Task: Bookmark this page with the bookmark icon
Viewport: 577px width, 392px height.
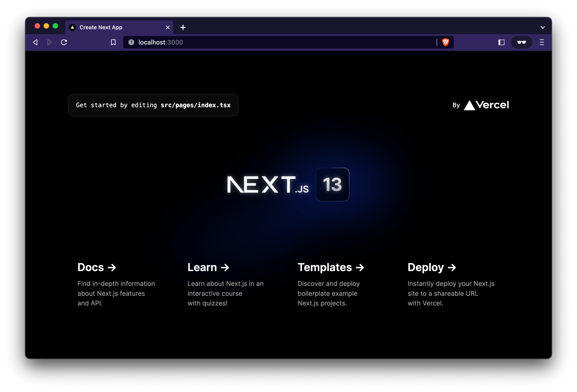Action: pos(113,42)
